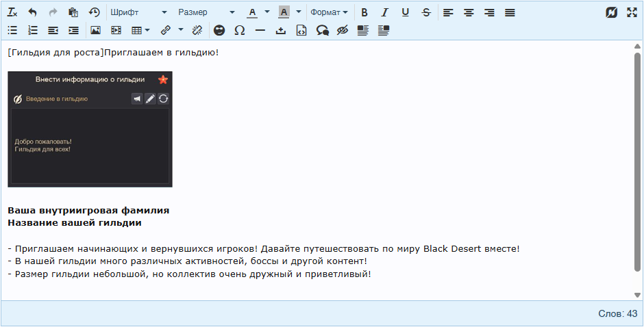Expand the background color picker arrow
Viewport: 644px width, 327px height.
[299, 12]
